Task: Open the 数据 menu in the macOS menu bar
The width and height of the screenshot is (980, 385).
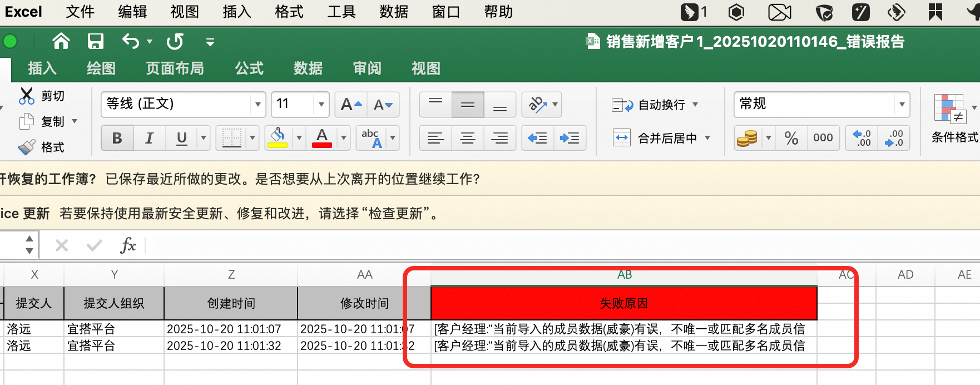Action: 394,12
